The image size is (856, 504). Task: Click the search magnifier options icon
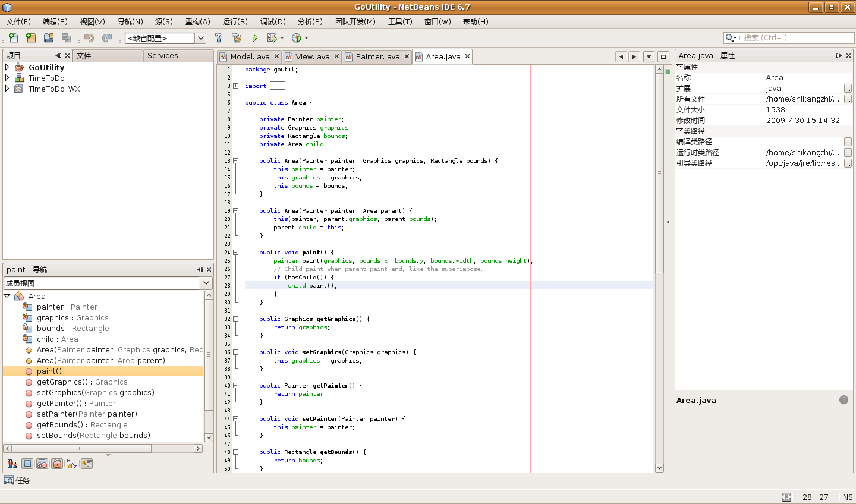coord(731,37)
